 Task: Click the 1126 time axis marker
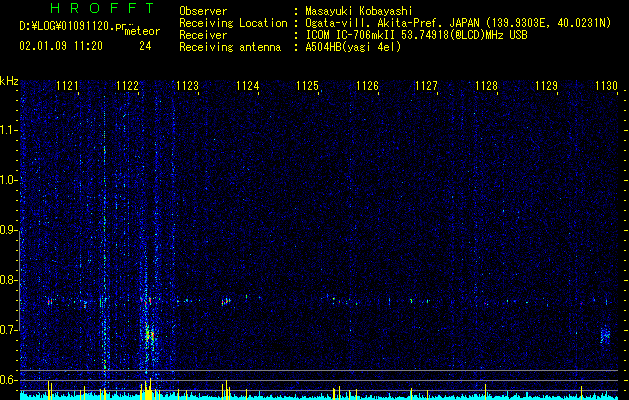367,85
